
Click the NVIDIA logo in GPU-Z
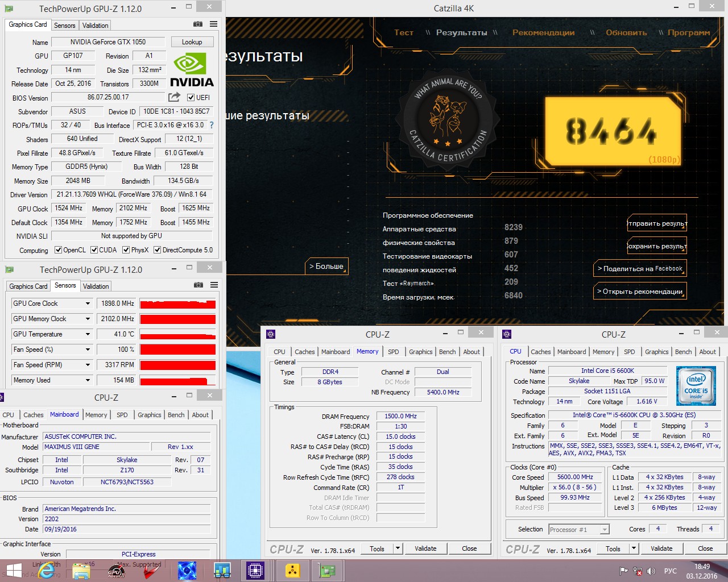coord(192,70)
